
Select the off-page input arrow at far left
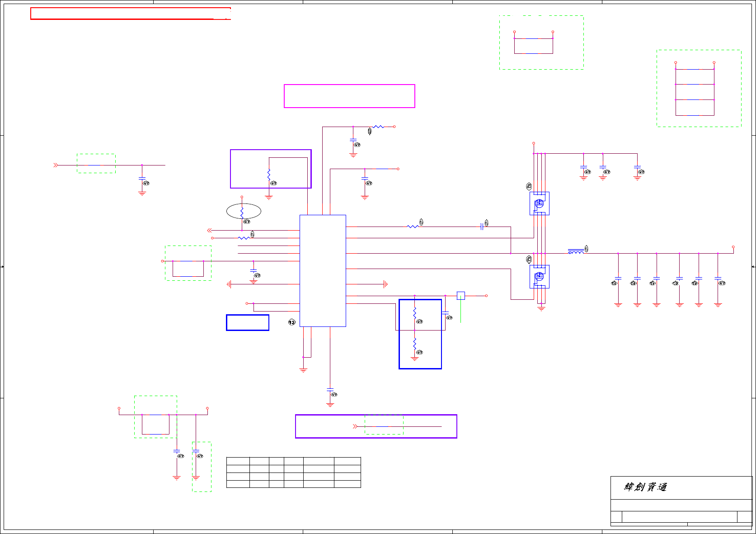56,165
